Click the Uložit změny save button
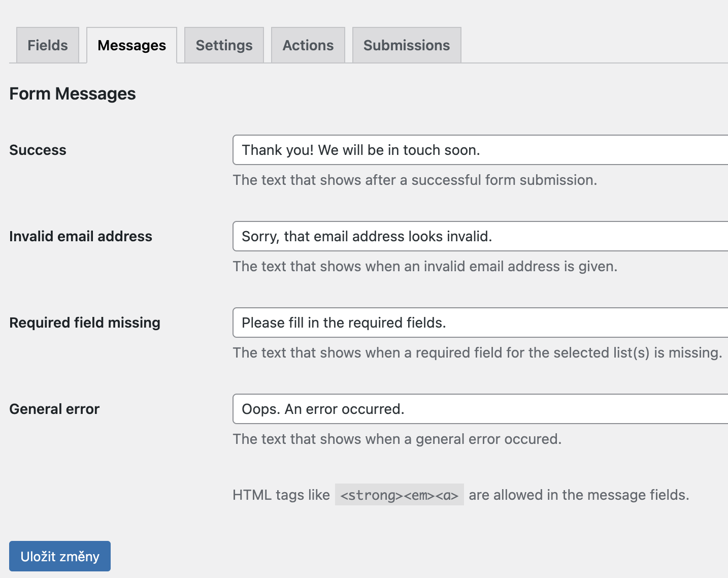The image size is (728, 578). tap(60, 556)
